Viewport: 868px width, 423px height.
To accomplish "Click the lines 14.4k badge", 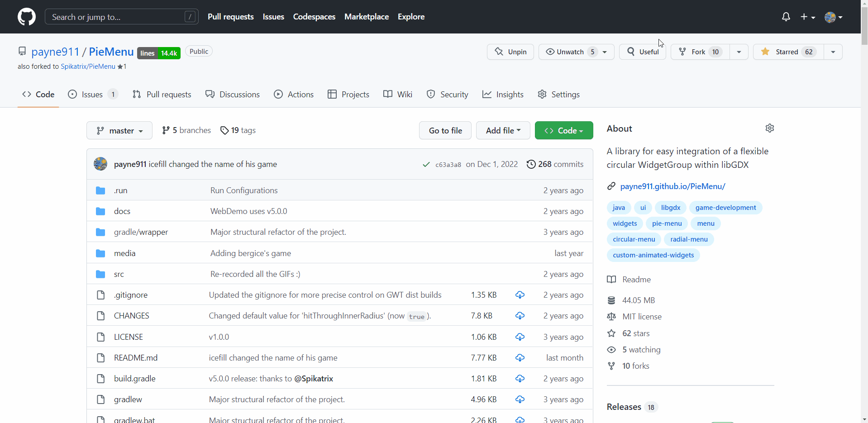I will [x=159, y=53].
